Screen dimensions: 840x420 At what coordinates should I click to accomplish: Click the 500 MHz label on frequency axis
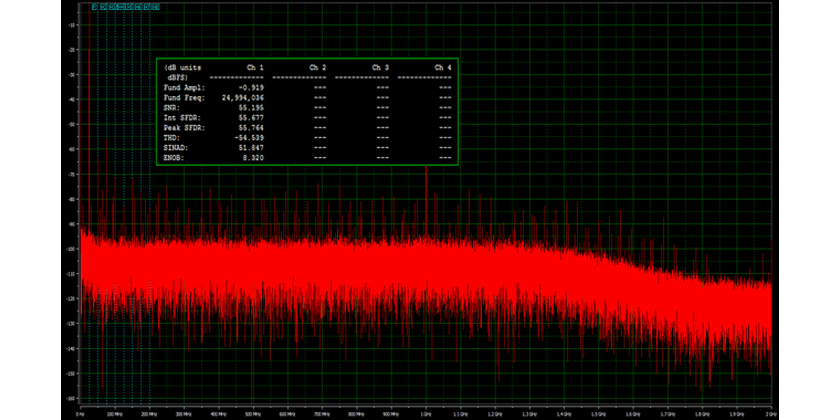(x=254, y=411)
